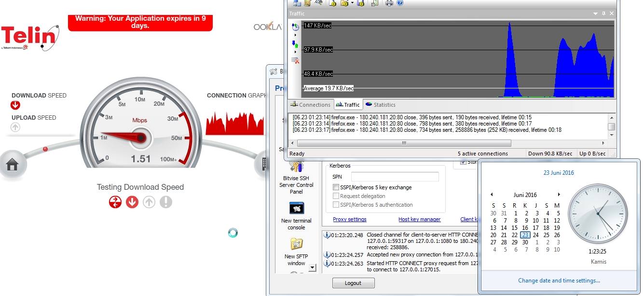The image size is (644, 296).
Task: Toggle the Request delegation checkbox
Action: [x=336, y=196]
